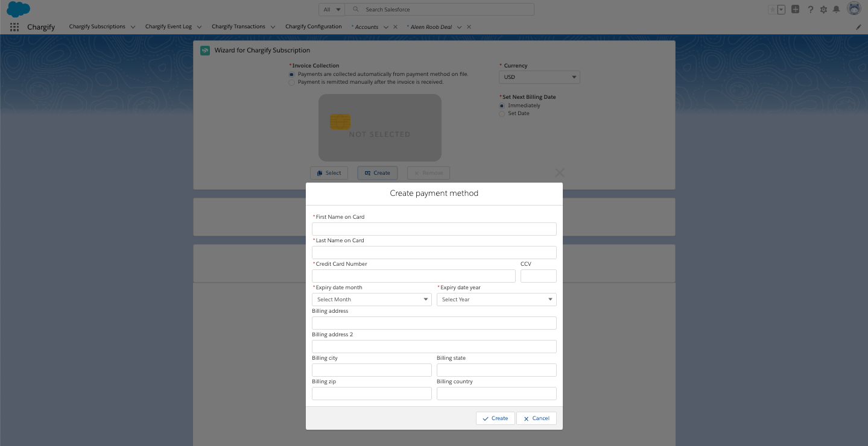The image size is (868, 446).
Task: Open the Expiry date month dropdown
Action: [x=372, y=300]
